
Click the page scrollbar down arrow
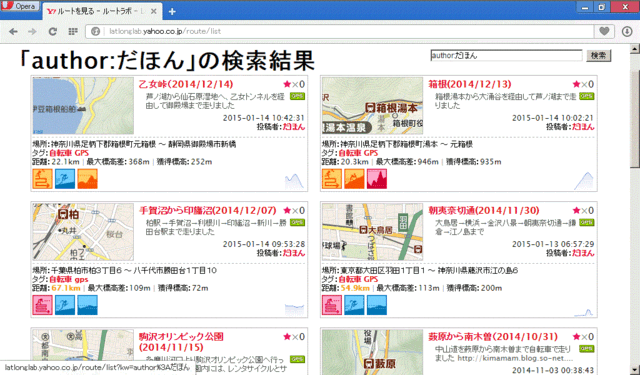click(x=635, y=369)
